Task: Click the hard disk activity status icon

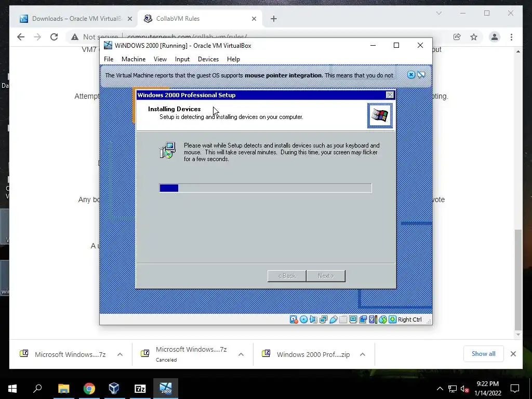Action: 294,320
